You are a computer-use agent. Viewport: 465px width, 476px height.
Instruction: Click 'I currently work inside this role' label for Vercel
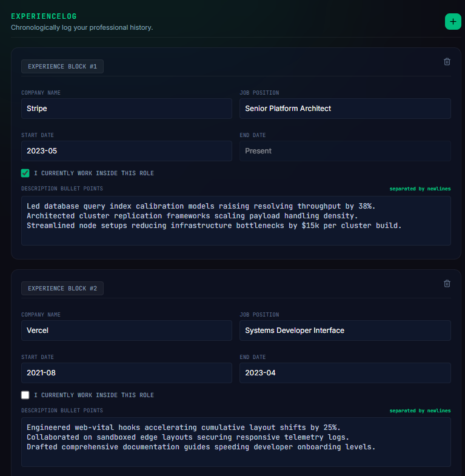pyautogui.click(x=94, y=395)
